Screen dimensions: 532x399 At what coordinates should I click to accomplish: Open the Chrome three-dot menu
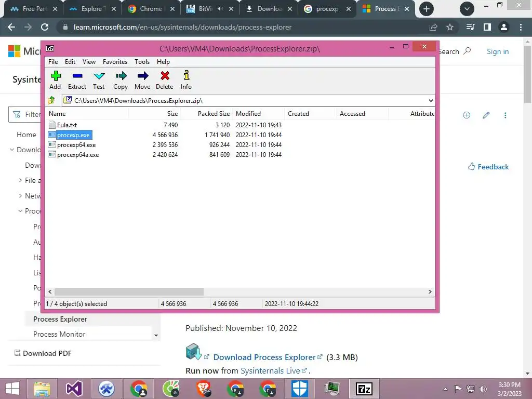pos(521,27)
